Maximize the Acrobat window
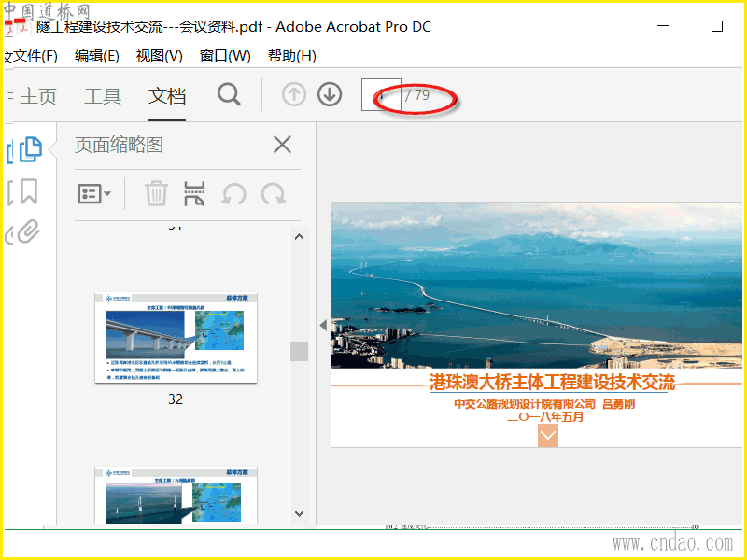747x560 pixels. [x=717, y=26]
